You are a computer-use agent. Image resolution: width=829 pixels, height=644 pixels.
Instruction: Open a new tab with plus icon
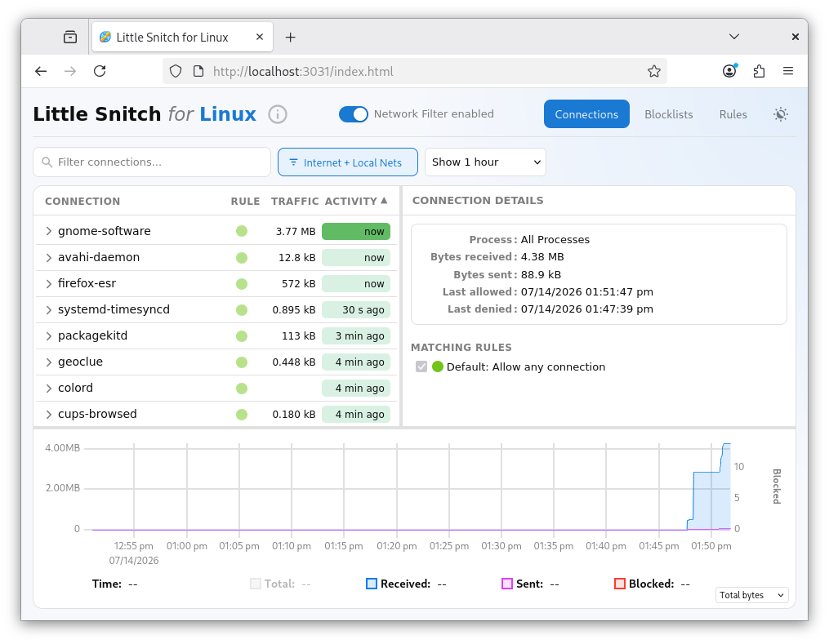pos(290,37)
